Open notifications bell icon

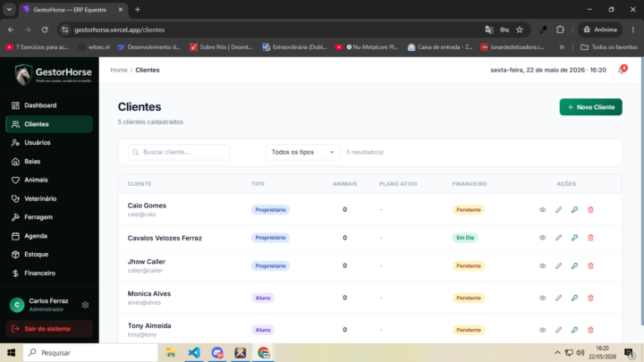point(622,71)
